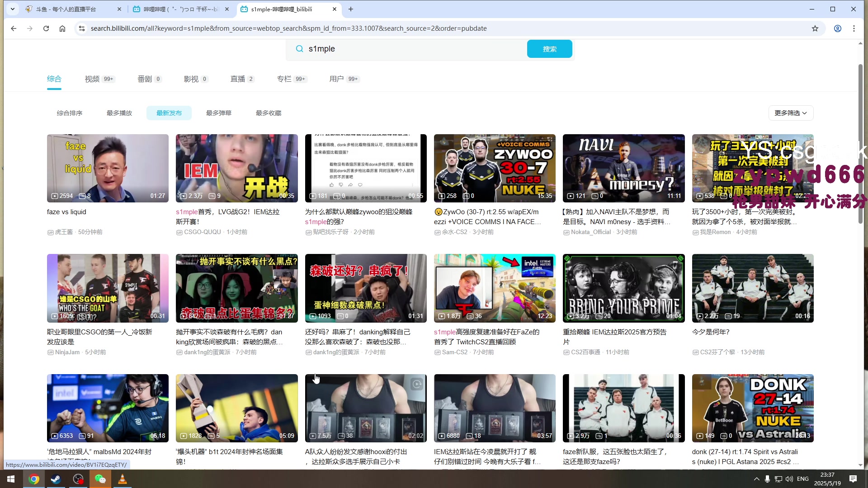Open the tab search dropdown arrow
The width and height of the screenshot is (868, 488).
[13, 9]
